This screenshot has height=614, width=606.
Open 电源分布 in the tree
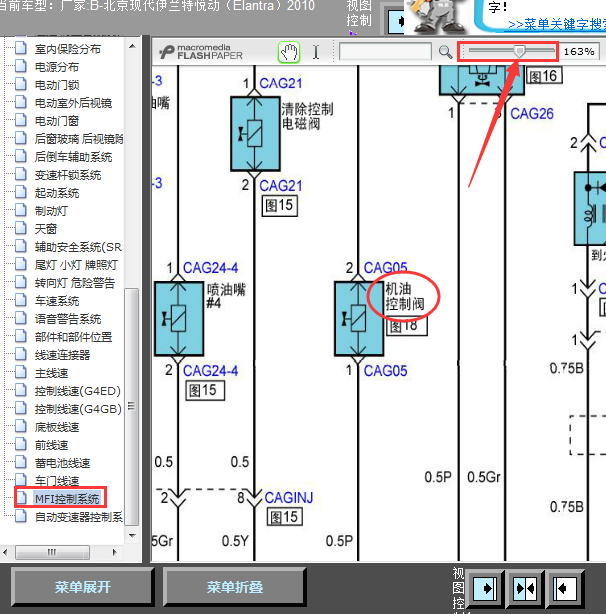click(57, 67)
